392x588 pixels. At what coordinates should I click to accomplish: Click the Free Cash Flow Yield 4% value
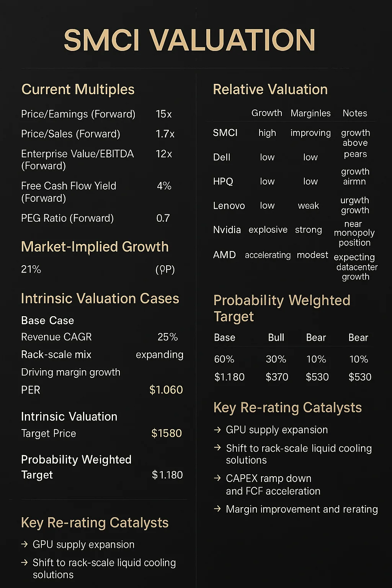[164, 186]
